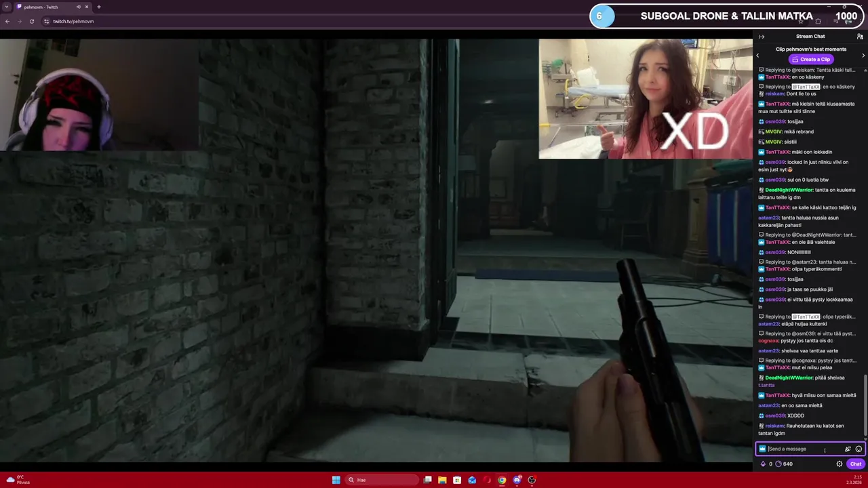
Task: Click the chat message 'slistiii'
Action: click(x=790, y=142)
